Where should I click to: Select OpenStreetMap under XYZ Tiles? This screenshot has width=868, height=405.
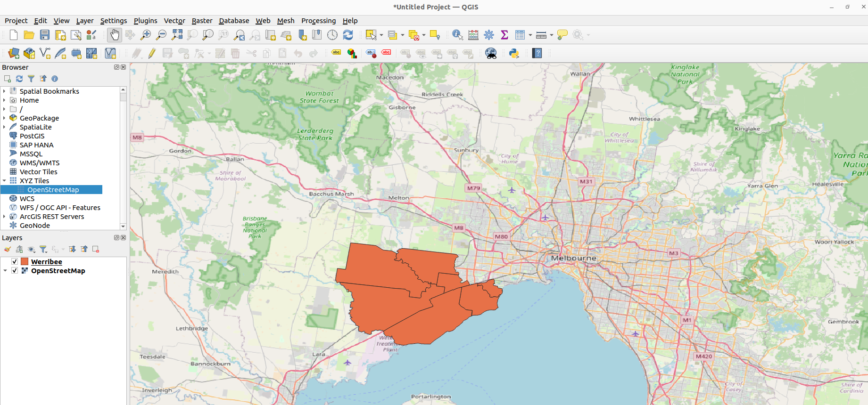[53, 190]
